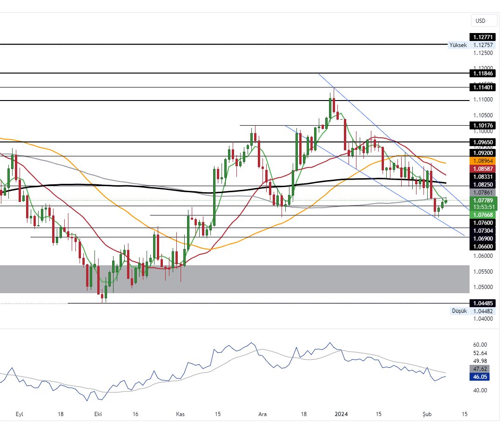
Task: Select the Yüksek high price tag
Action: [457, 45]
